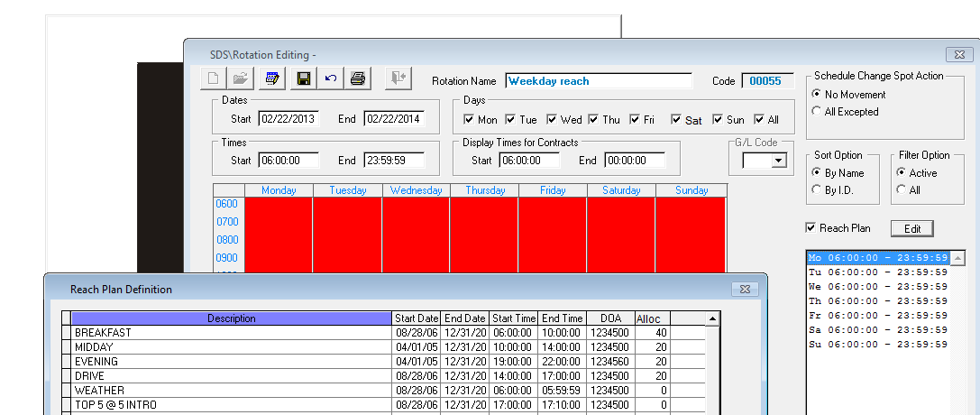This screenshot has height=415, width=980.
Task: Select the Tu 06:00:00 - 23:59:59 list entry
Action: 877,272
